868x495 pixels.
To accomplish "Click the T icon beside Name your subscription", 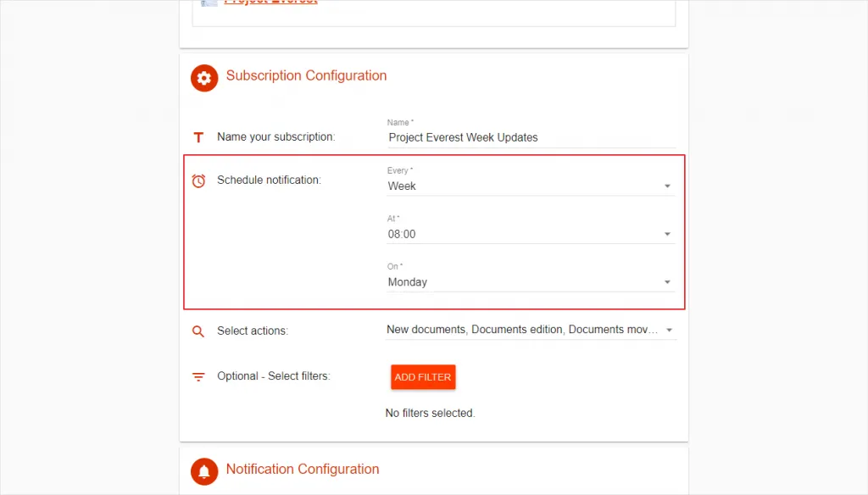I will click(198, 137).
